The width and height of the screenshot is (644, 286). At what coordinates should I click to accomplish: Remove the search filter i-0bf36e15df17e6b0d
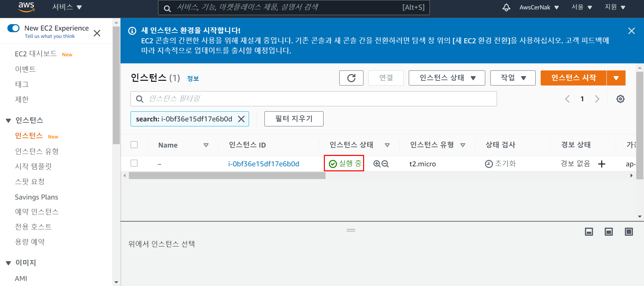(241, 119)
